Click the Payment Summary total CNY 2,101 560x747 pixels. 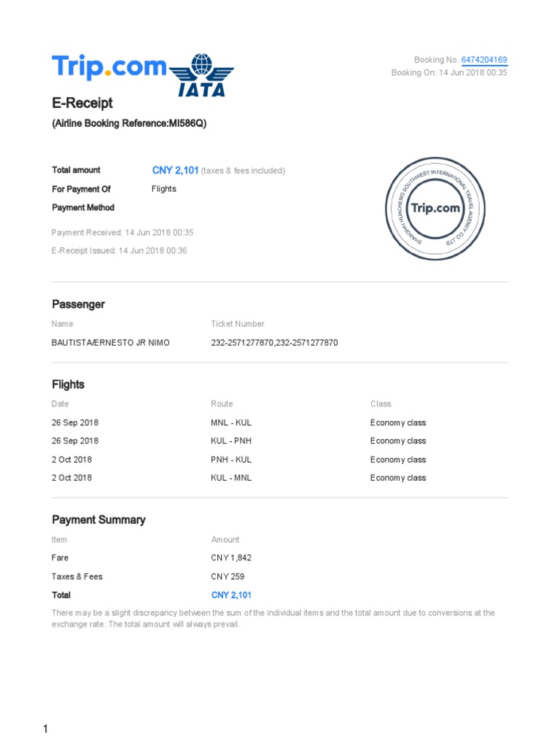231,595
